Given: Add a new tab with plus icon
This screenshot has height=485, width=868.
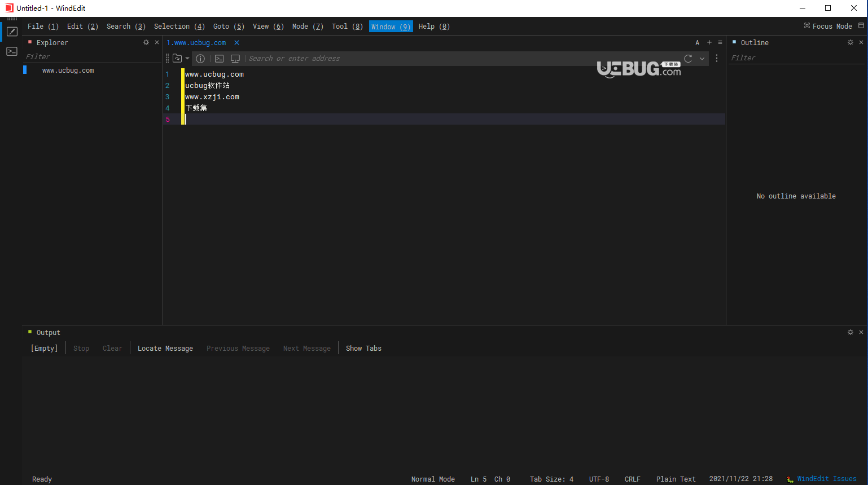Looking at the screenshot, I should pos(709,42).
